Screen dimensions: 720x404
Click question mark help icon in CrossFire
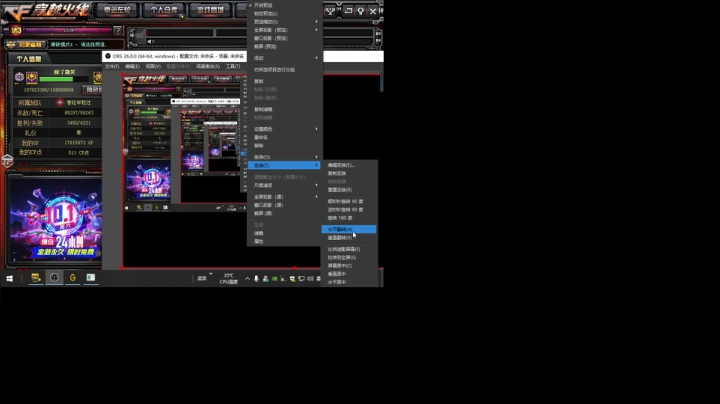pos(118,30)
